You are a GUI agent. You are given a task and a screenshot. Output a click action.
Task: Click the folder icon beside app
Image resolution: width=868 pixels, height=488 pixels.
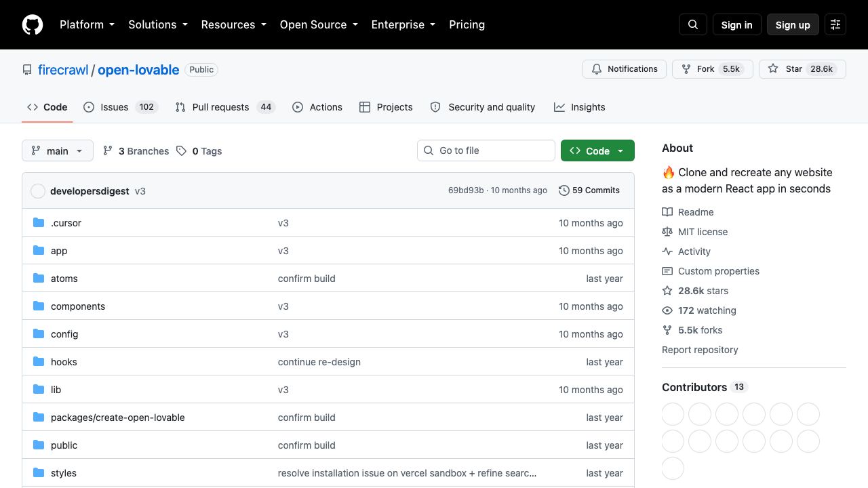coord(39,251)
